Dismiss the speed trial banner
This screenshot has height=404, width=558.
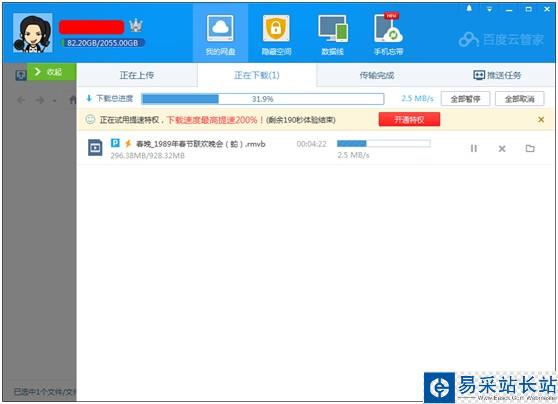click(541, 120)
